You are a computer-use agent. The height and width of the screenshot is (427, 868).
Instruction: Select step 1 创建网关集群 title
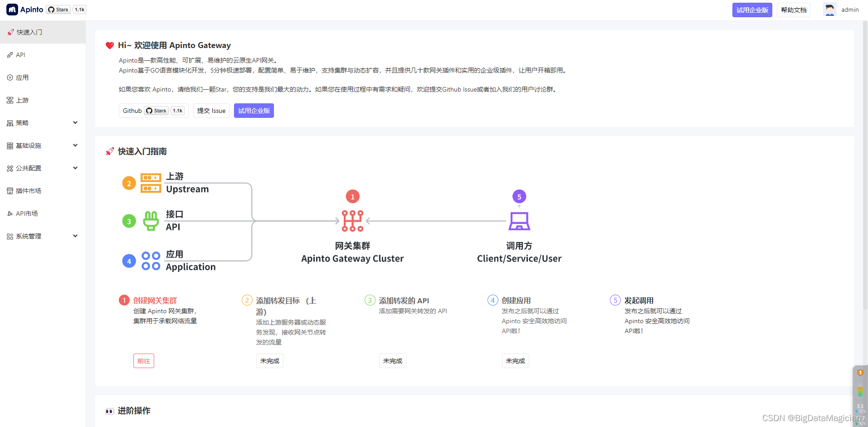155,301
